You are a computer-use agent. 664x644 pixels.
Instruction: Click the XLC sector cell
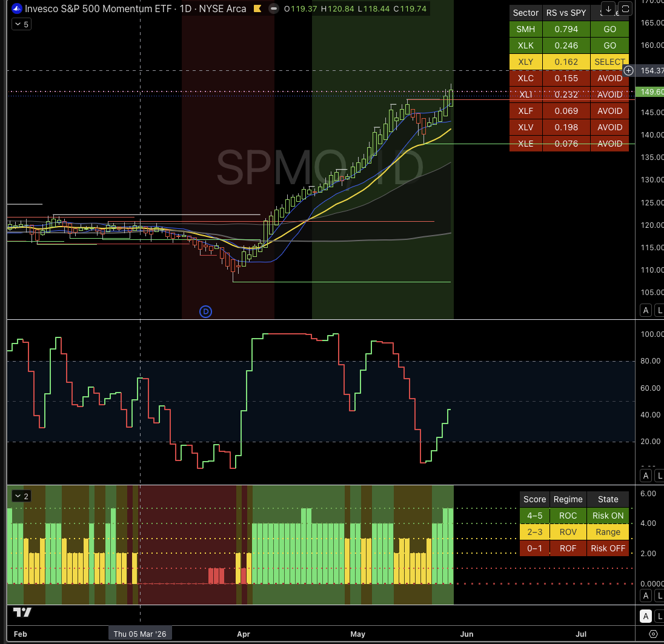[x=525, y=78]
